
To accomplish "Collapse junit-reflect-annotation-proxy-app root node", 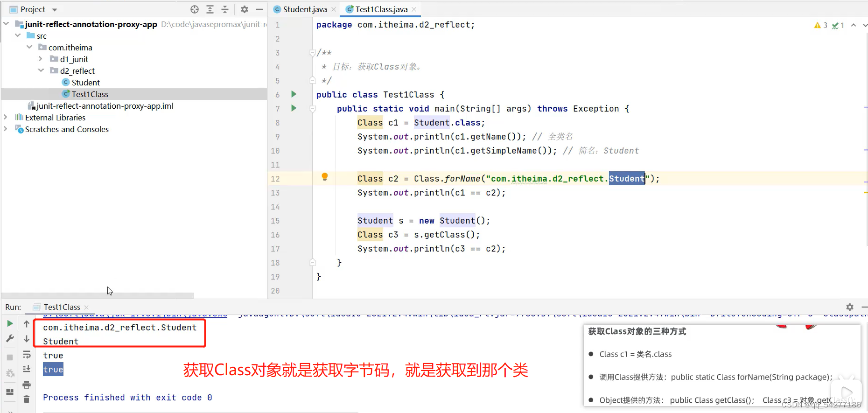I will tap(7, 23).
